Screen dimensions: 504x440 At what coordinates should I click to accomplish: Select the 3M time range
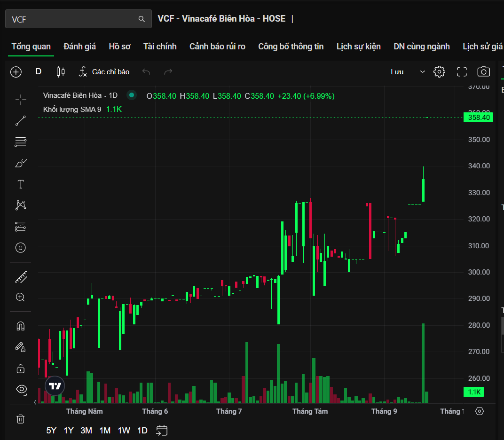click(86, 430)
